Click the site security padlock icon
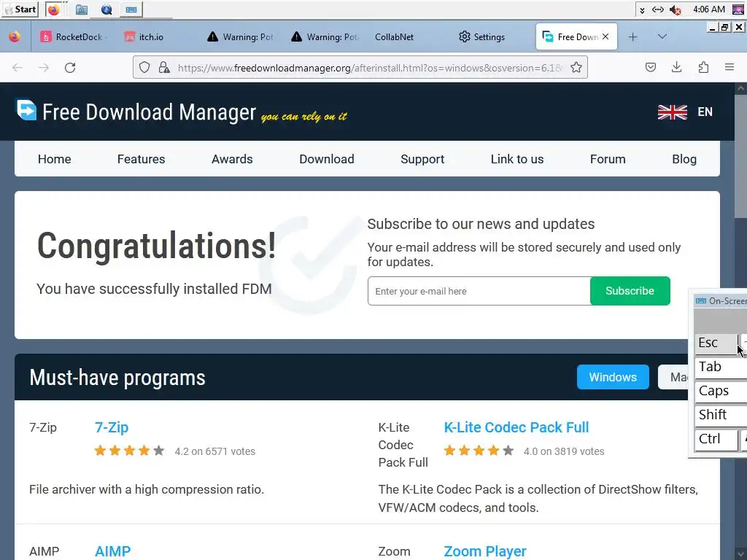The width and height of the screenshot is (747, 560). (164, 68)
